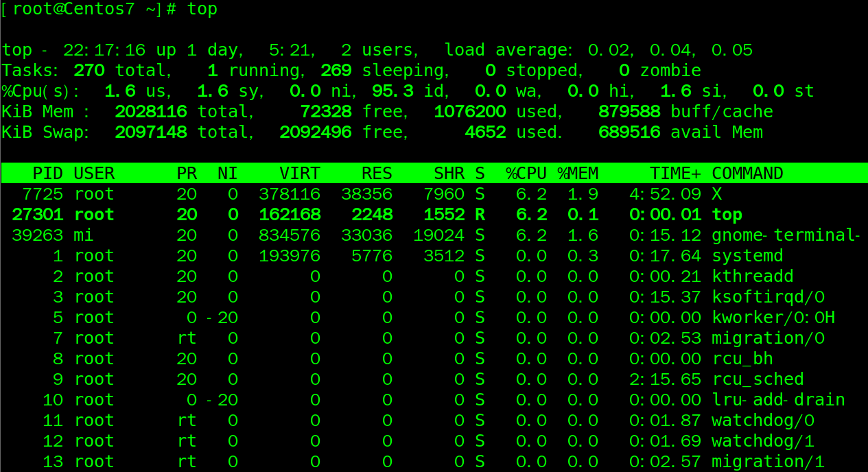This screenshot has width=868, height=472.
Task: Click the 'R' state of the top process
Action: (x=480, y=215)
